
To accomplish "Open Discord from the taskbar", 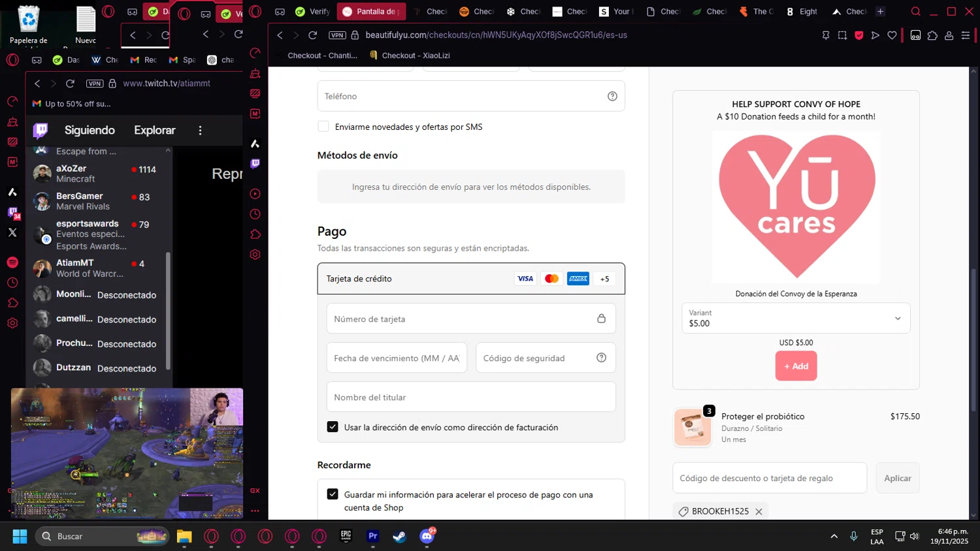I will pyautogui.click(x=427, y=537).
